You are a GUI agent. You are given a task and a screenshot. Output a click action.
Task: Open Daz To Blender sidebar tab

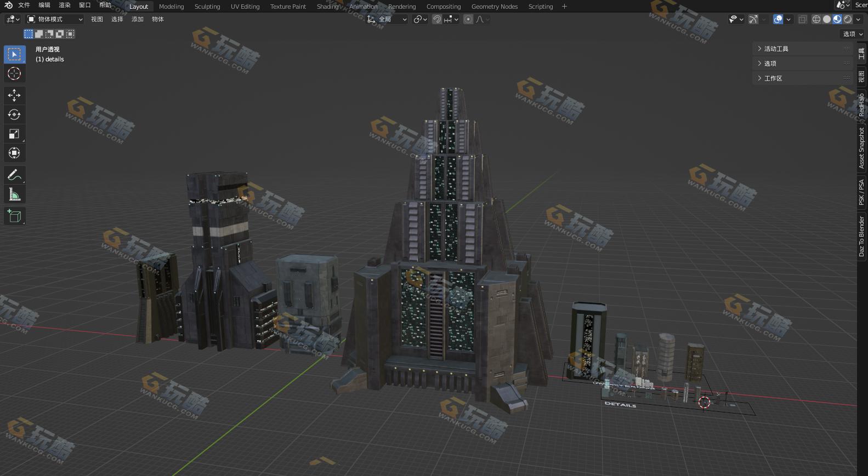pyautogui.click(x=861, y=237)
